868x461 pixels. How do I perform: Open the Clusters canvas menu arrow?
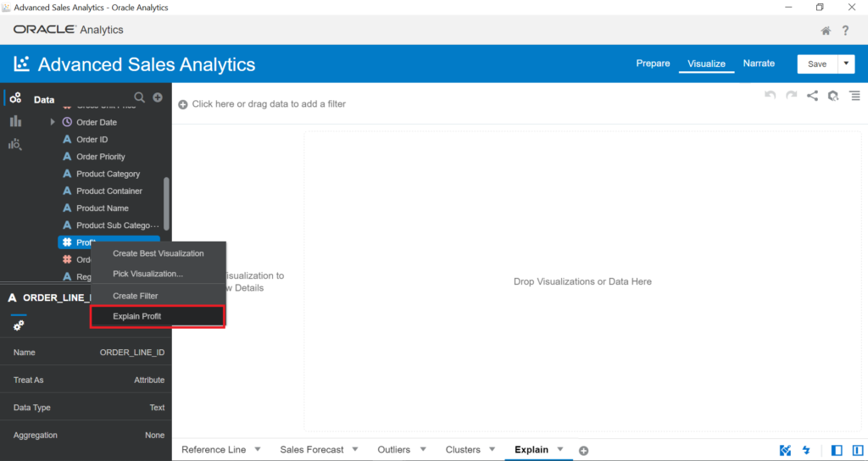492,449
